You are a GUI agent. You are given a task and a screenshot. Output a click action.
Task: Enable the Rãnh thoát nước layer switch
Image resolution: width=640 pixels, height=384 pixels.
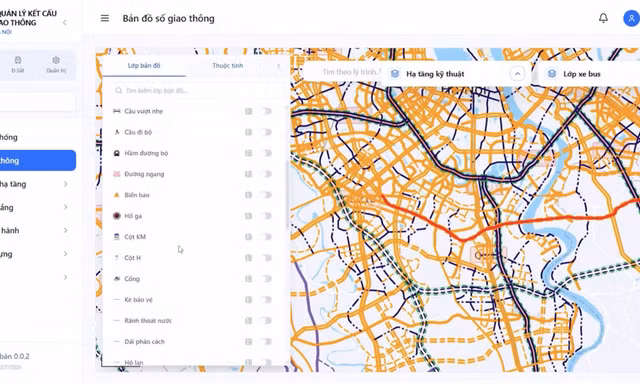point(266,321)
